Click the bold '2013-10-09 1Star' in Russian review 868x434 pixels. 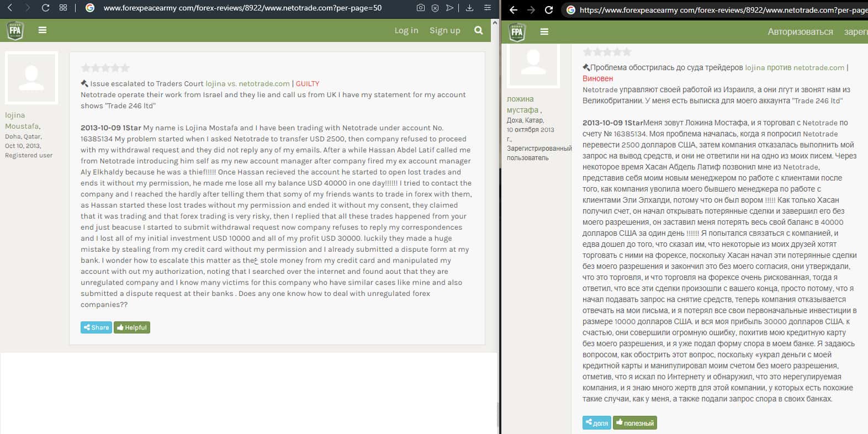click(612, 123)
